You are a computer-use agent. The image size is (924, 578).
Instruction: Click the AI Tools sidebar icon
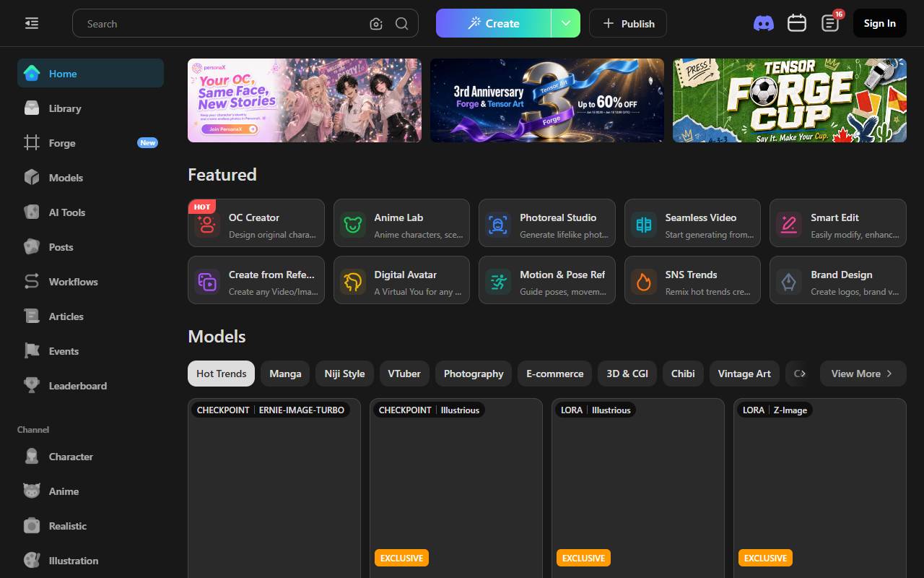[x=32, y=212]
